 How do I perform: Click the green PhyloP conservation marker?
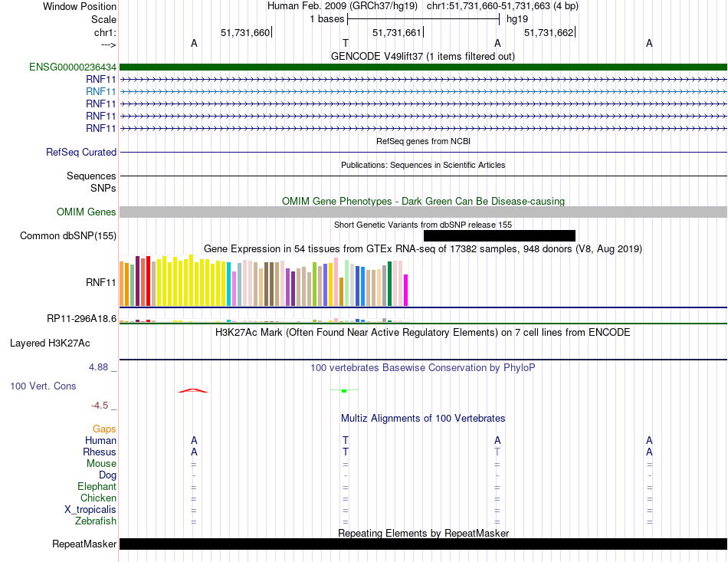click(x=344, y=390)
